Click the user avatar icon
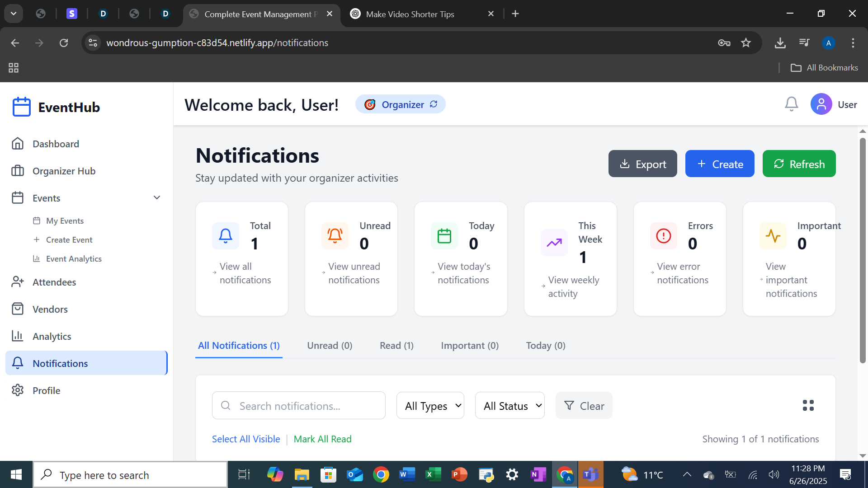The height and width of the screenshot is (488, 868). (821, 104)
